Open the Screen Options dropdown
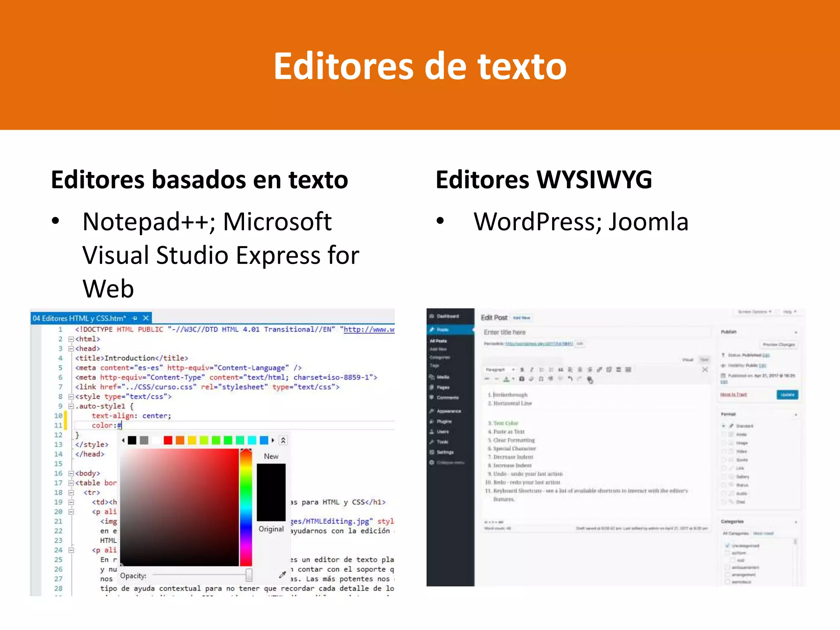Viewport: 840px width, 630px height. [x=754, y=312]
